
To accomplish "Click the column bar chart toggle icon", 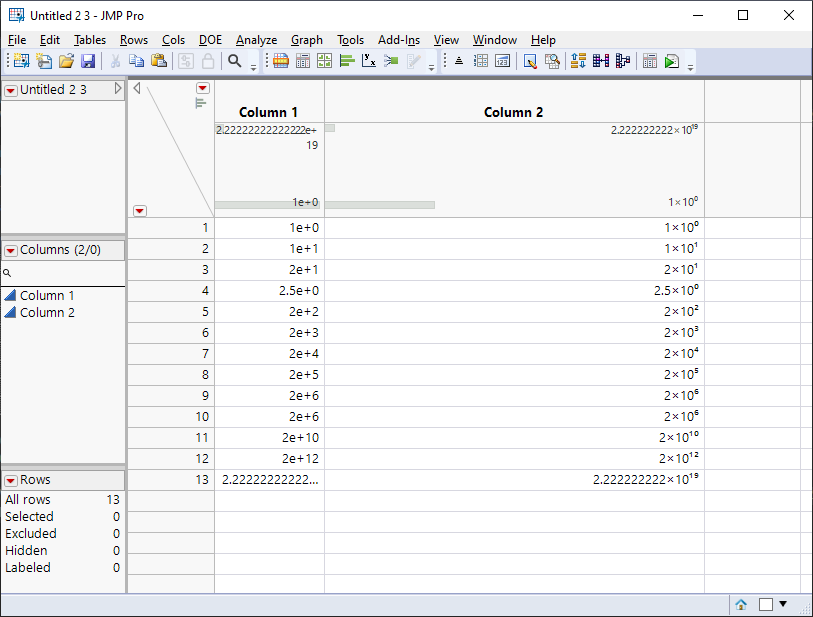I will coord(201,103).
